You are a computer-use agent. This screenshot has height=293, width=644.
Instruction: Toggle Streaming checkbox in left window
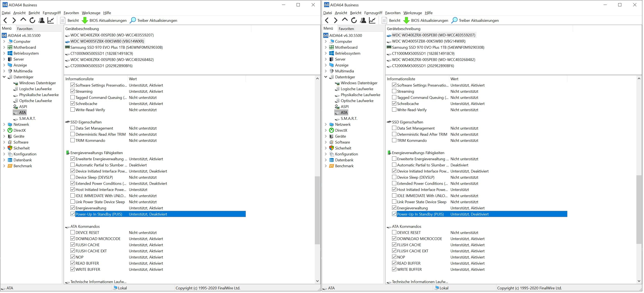[x=72, y=91]
